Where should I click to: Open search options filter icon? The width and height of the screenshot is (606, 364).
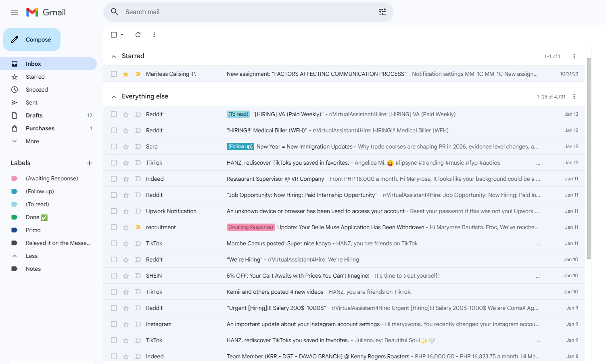382,12
